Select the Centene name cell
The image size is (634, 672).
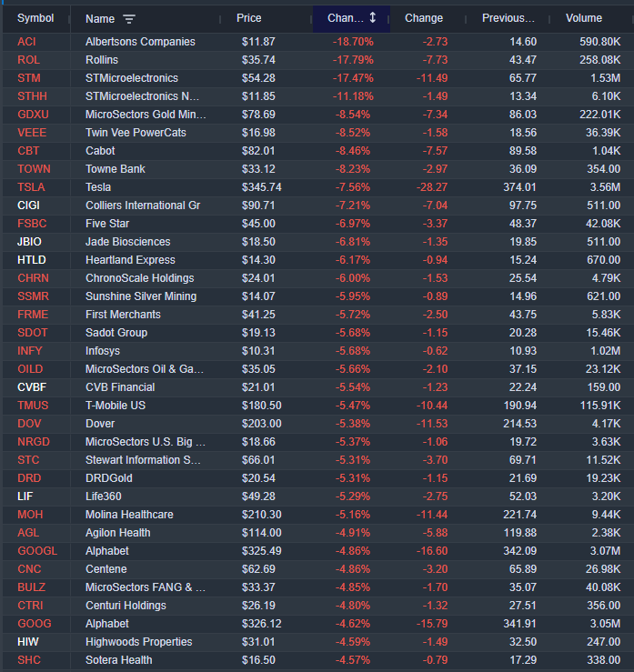click(x=106, y=569)
